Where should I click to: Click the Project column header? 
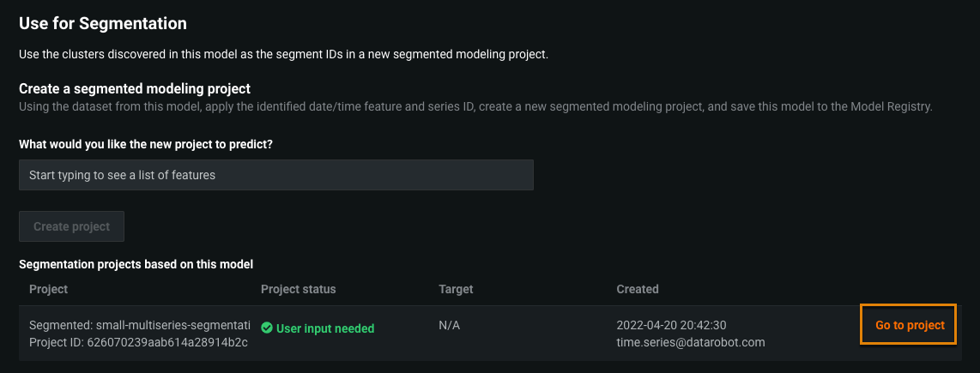[48, 289]
